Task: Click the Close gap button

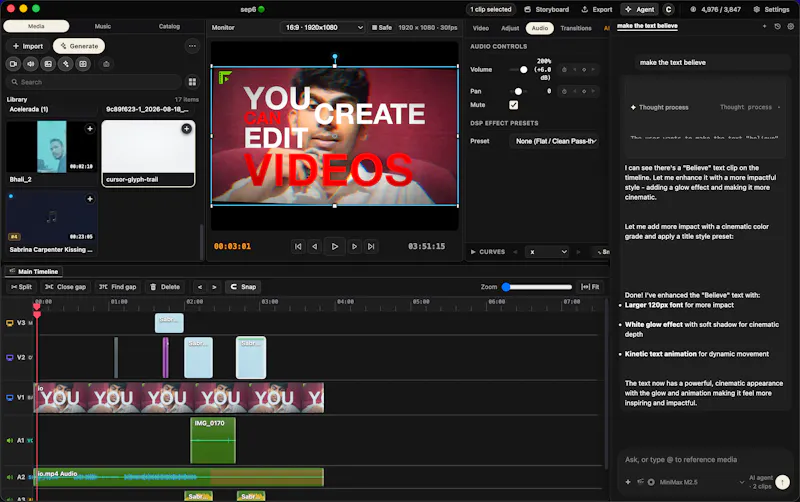Action: (x=65, y=287)
